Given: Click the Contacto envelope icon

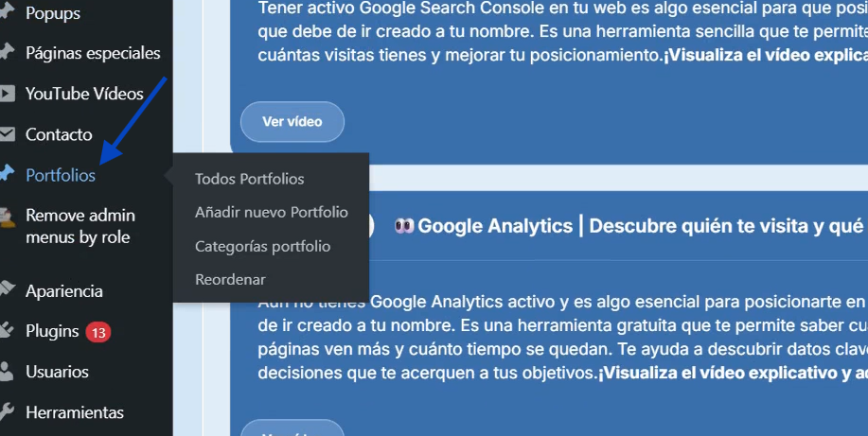Looking at the screenshot, I should click(7, 134).
